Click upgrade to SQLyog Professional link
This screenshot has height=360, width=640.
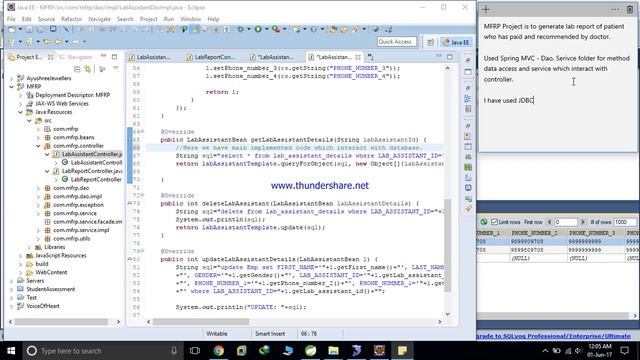coord(553,336)
